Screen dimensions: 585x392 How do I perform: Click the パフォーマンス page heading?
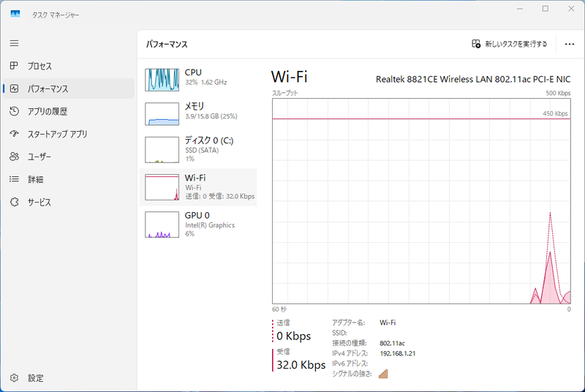pos(167,45)
